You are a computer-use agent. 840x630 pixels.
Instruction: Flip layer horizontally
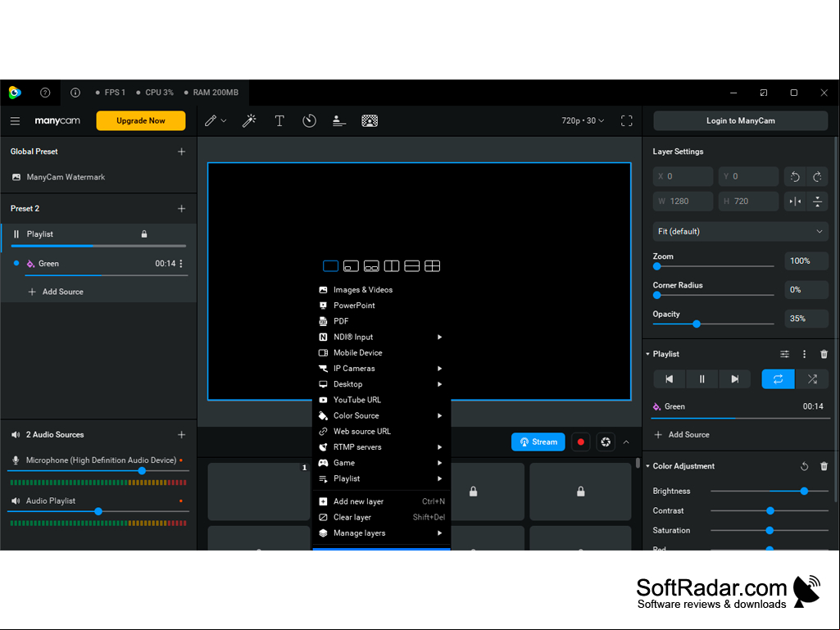795,202
